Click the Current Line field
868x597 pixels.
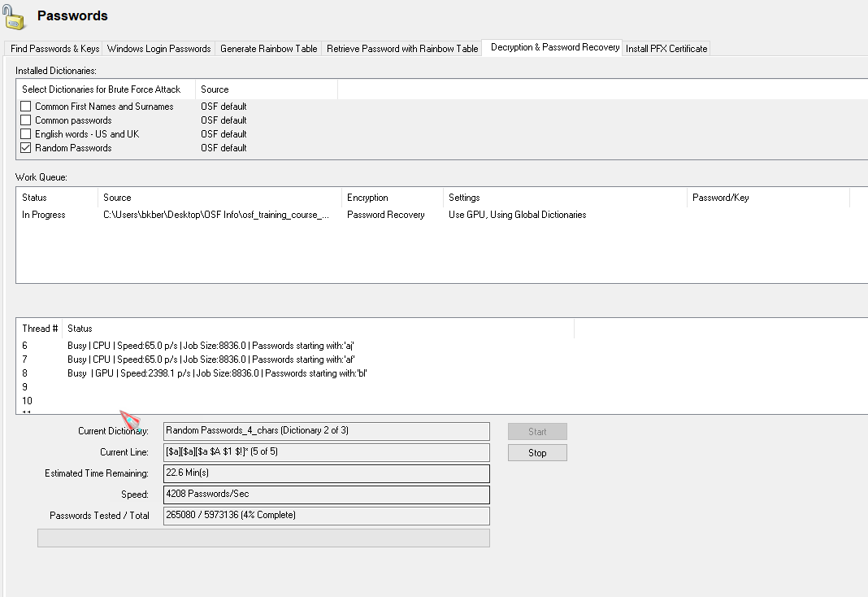click(x=327, y=452)
